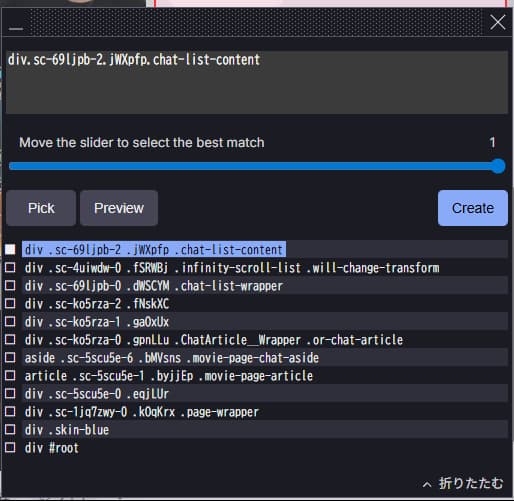Tick the sc-ko5rza-1 .gaOxUx checkbox
The height and width of the screenshot is (501, 514).
coord(10,321)
